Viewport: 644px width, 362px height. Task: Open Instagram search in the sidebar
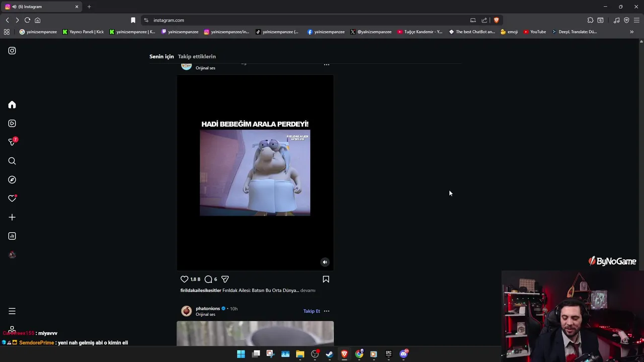tap(12, 161)
